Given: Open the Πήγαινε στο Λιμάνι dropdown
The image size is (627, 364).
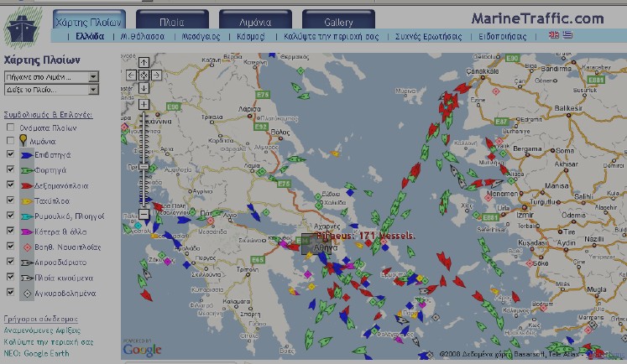Looking at the screenshot, I should (51, 76).
